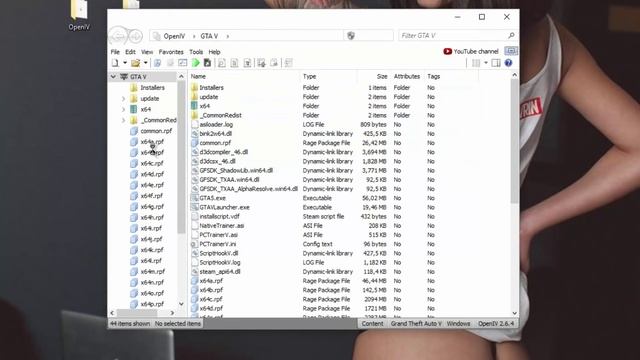Select x64b.rpf icon in file list

pos(195,290)
